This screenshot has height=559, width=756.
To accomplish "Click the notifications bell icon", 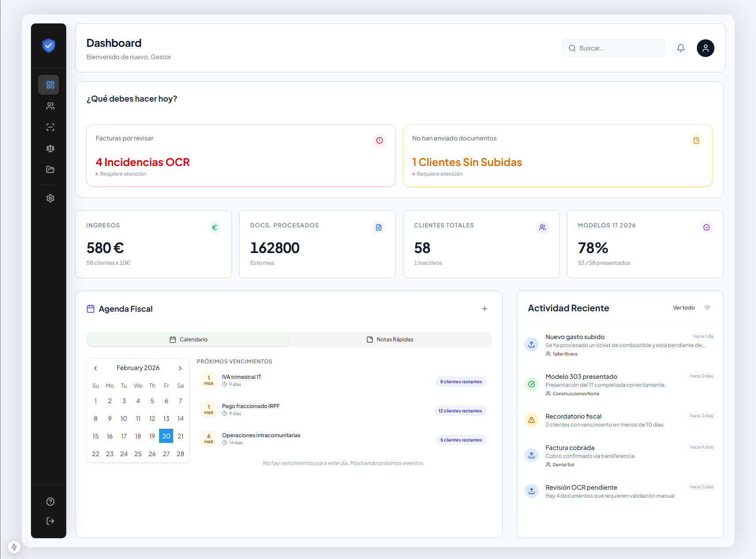I will (x=680, y=48).
